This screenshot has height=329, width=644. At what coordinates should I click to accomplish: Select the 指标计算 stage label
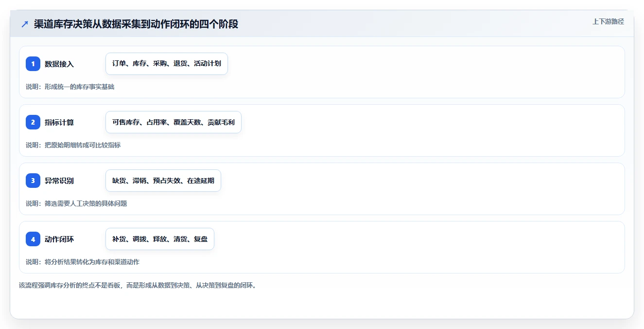tap(59, 122)
